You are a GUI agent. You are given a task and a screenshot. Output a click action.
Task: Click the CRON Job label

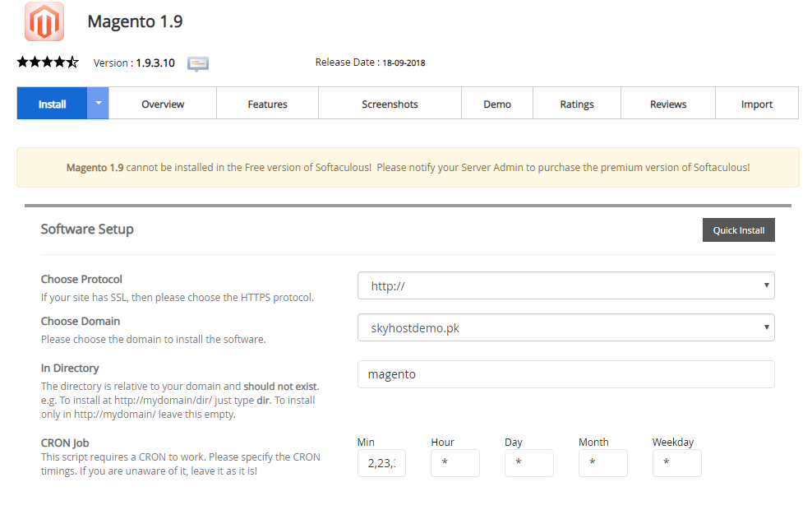pos(65,443)
